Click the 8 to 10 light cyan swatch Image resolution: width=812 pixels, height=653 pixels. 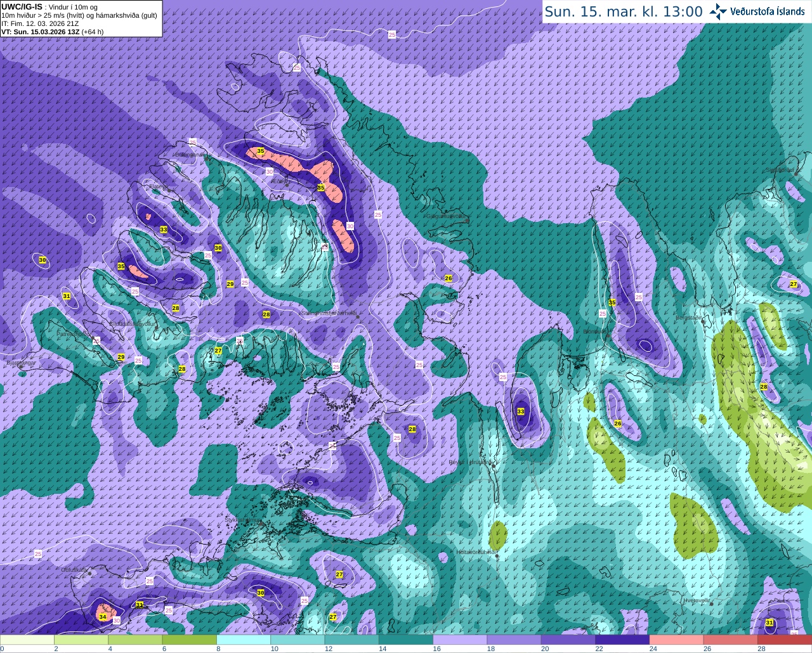(244, 639)
